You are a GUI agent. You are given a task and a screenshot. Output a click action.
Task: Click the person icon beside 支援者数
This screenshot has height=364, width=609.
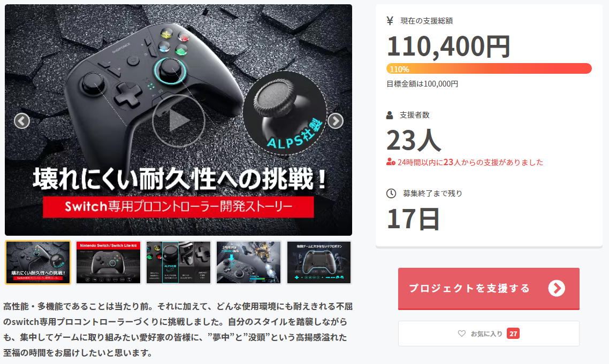point(390,115)
